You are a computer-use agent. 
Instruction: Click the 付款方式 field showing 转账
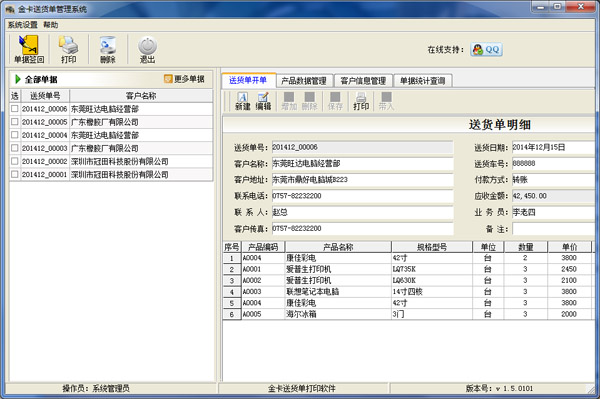[x=553, y=180]
